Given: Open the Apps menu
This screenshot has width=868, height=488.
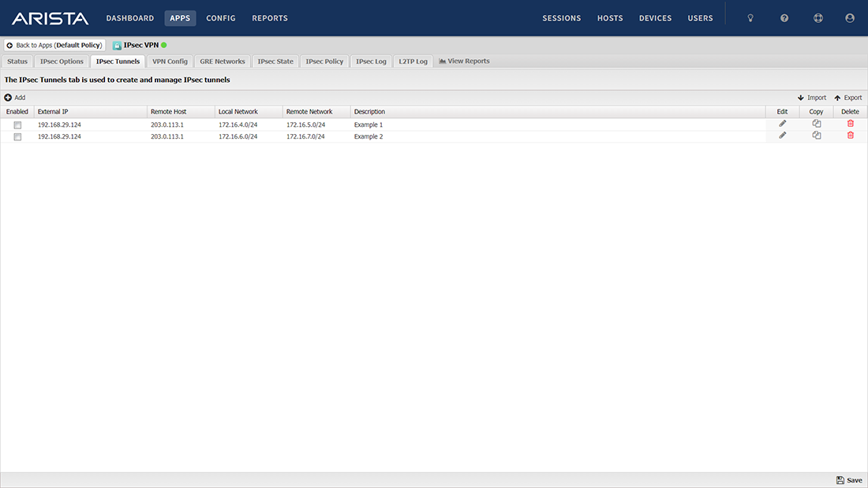Looking at the screenshot, I should 180,18.
